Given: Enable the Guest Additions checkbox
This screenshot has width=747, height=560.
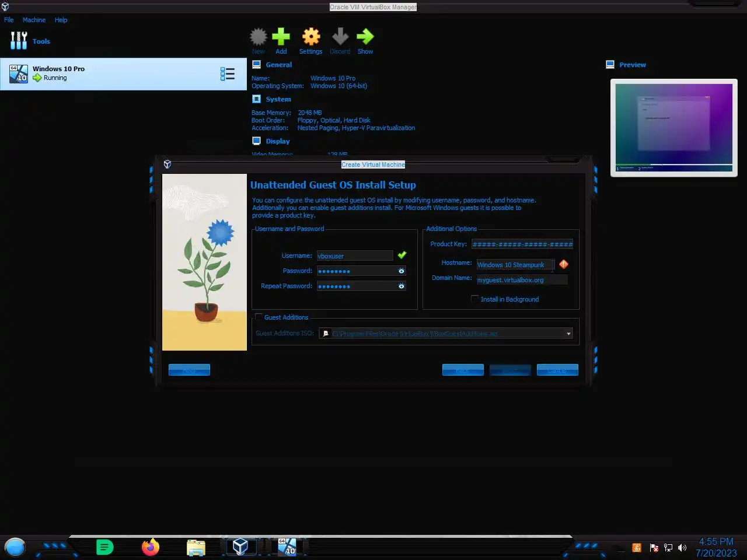Looking at the screenshot, I should (x=259, y=317).
